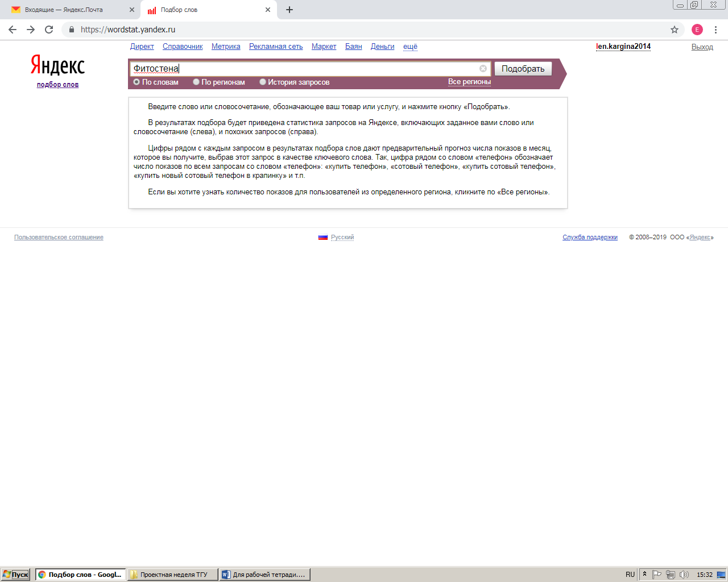Expand the "ещё" services menu

pos(410,47)
